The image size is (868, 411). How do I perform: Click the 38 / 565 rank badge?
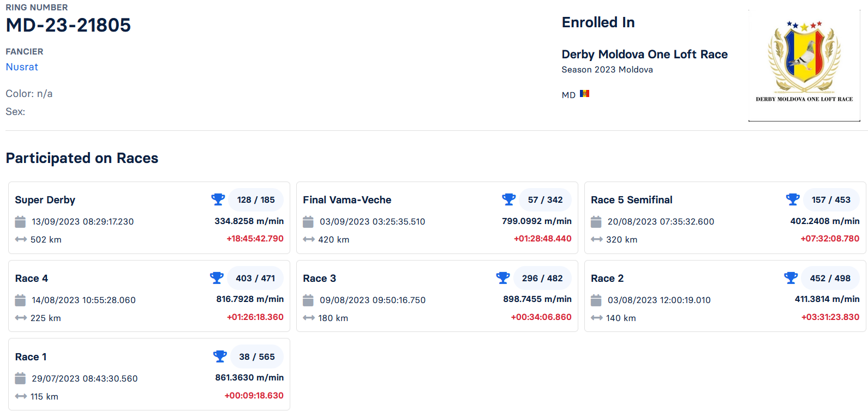pos(257,356)
